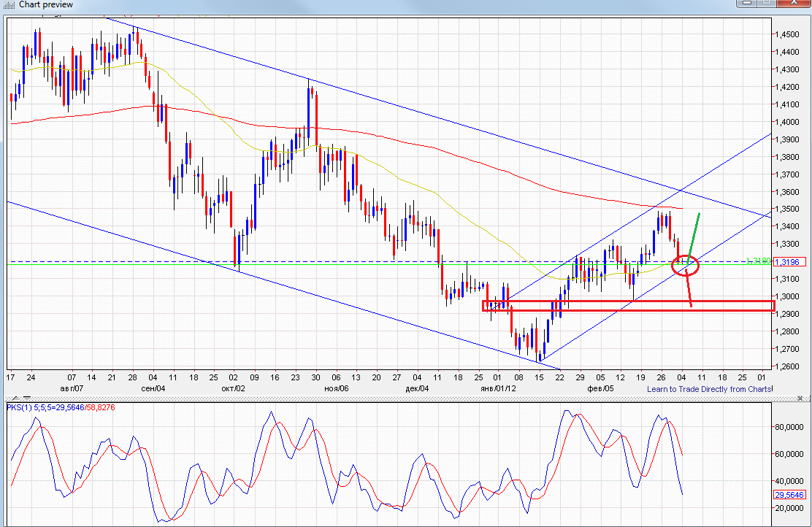Viewport: 812px width, 527px height.
Task: Click the ноя/06 date label
Action: pos(336,388)
